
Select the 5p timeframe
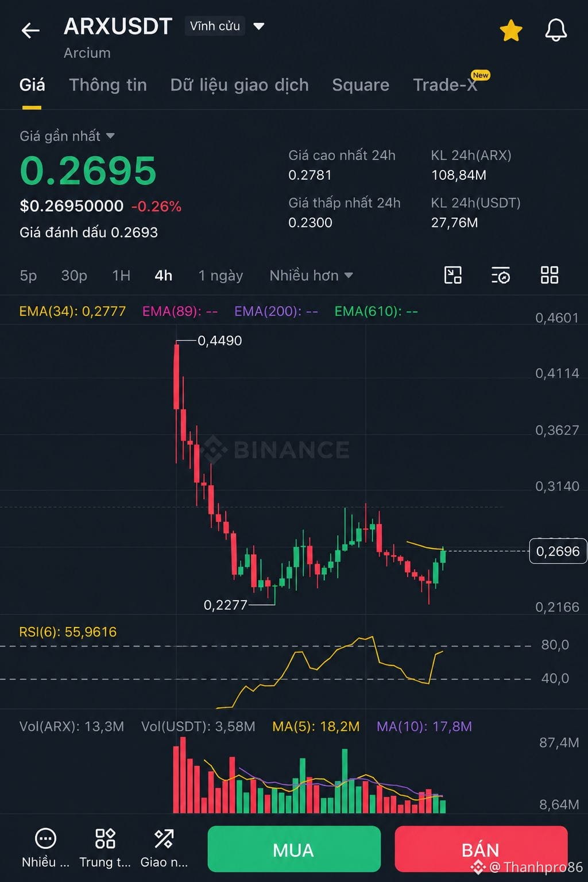tap(28, 276)
